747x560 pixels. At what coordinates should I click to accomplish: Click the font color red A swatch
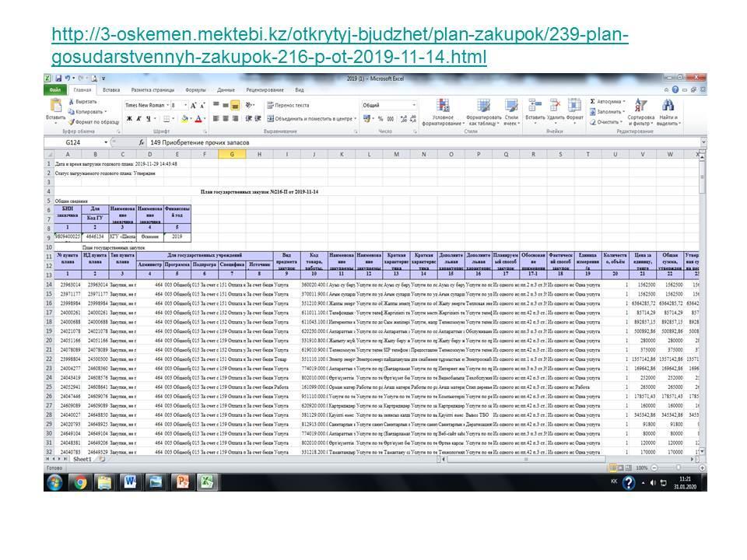199,119
